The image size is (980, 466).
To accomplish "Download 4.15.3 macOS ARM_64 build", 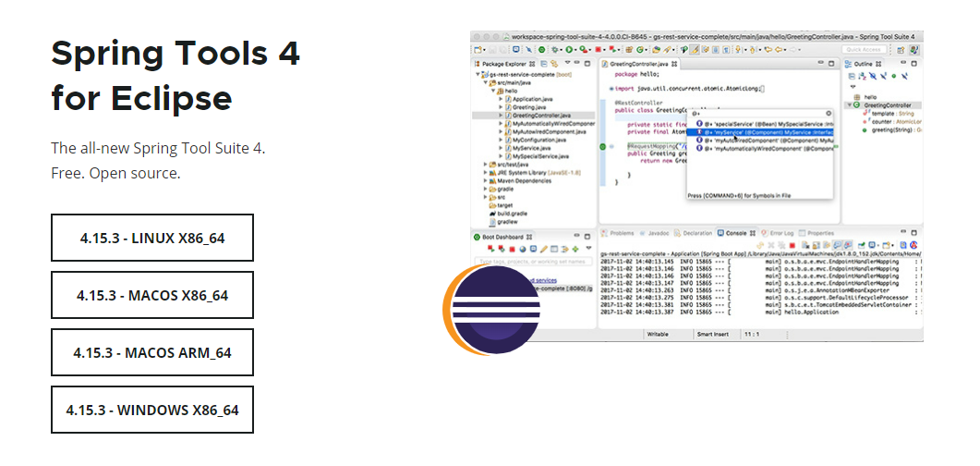I will [152, 353].
